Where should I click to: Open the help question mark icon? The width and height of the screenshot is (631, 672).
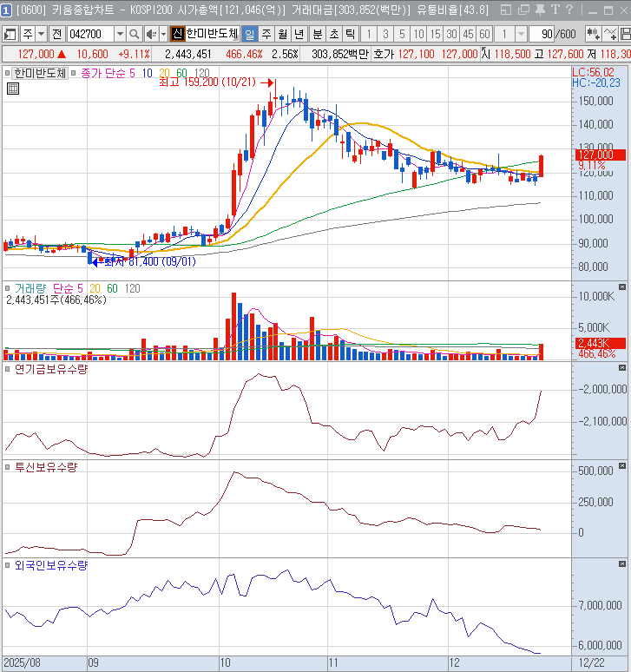[x=569, y=10]
